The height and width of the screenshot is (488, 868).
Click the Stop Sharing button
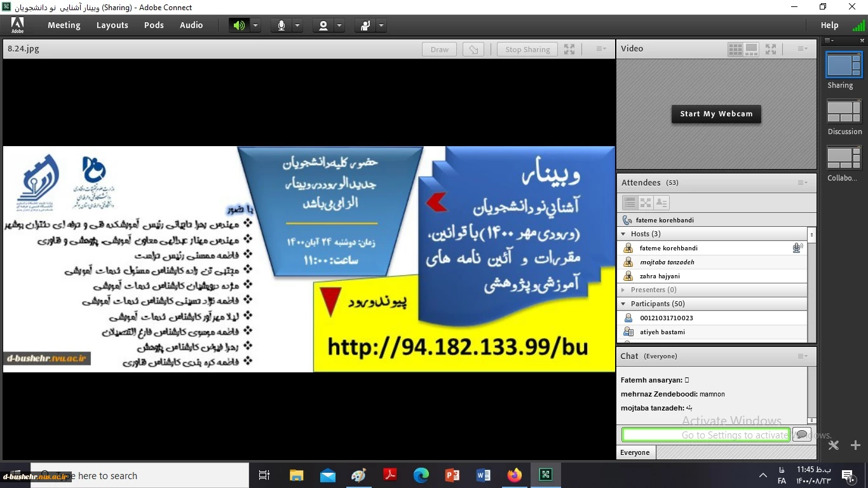(x=527, y=49)
